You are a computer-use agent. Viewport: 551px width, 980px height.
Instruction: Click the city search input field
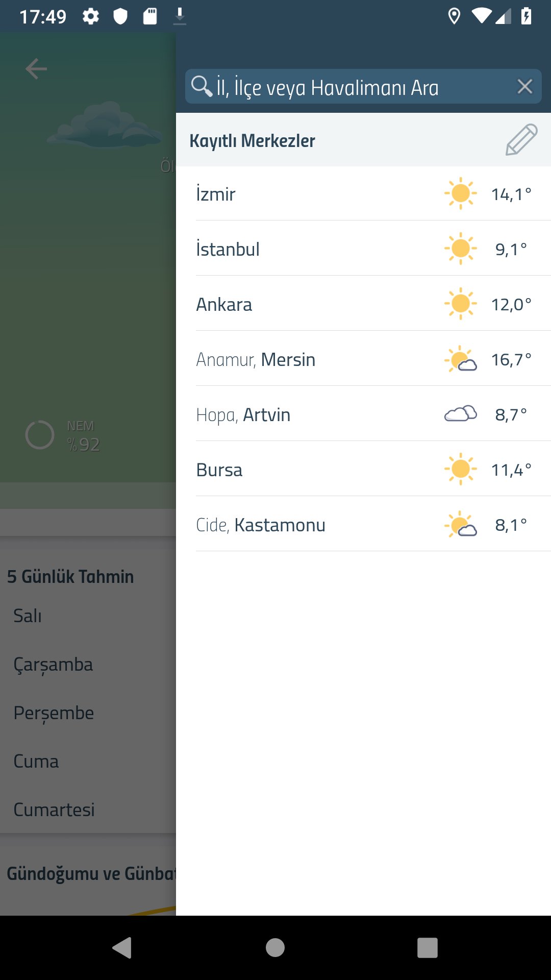click(357, 87)
